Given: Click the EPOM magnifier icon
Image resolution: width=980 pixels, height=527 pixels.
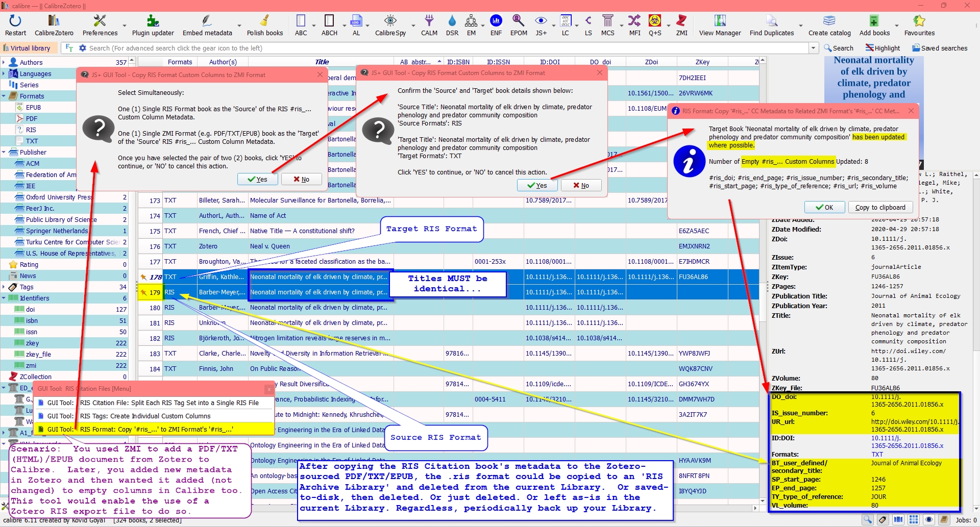Looking at the screenshot, I should [519, 21].
